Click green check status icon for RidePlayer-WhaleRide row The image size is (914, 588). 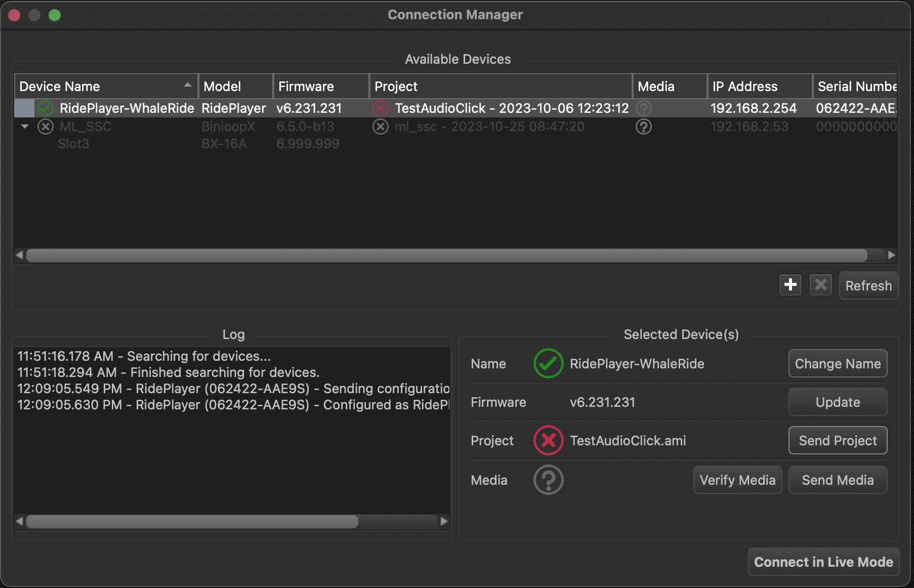click(x=46, y=108)
